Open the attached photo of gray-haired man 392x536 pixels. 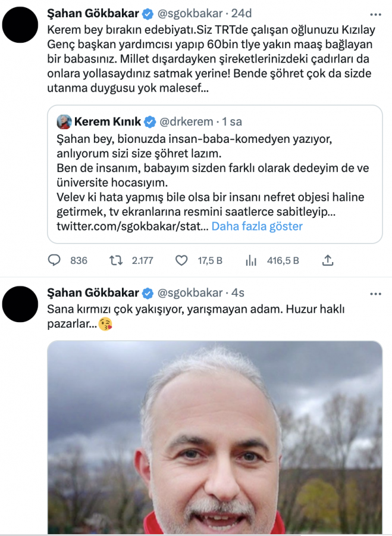215,438
